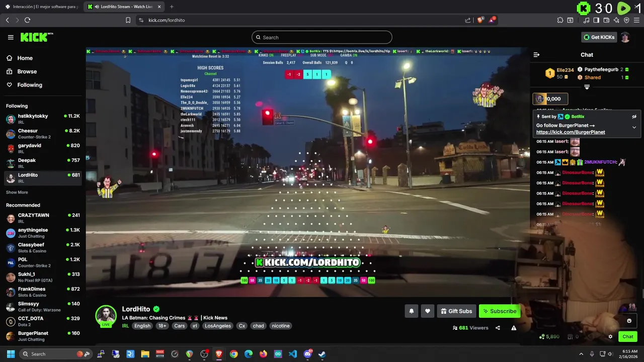Click the green Subscribe button

pos(500,311)
